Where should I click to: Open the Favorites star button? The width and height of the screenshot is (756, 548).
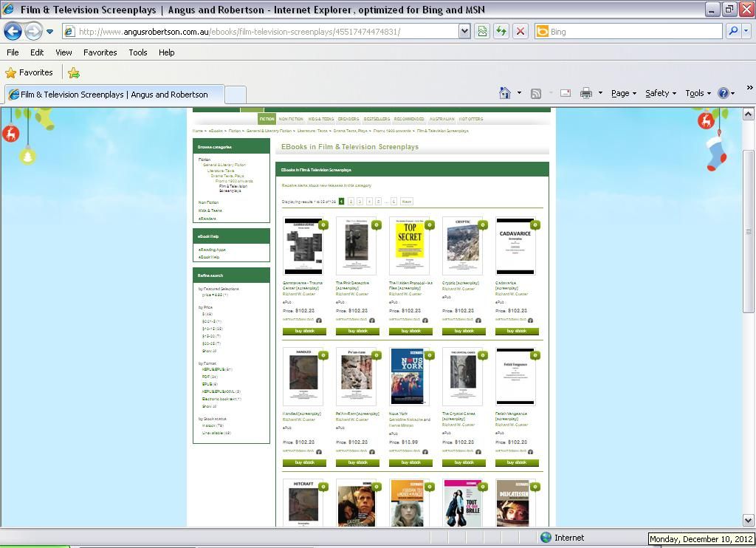pos(29,73)
